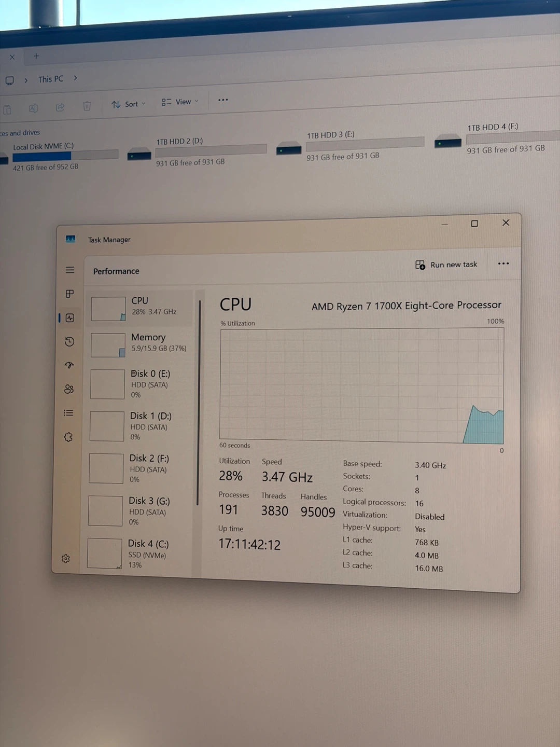The height and width of the screenshot is (747, 560).
Task: Click the Share icon in File Explorer toolbar
Action: coord(60,107)
